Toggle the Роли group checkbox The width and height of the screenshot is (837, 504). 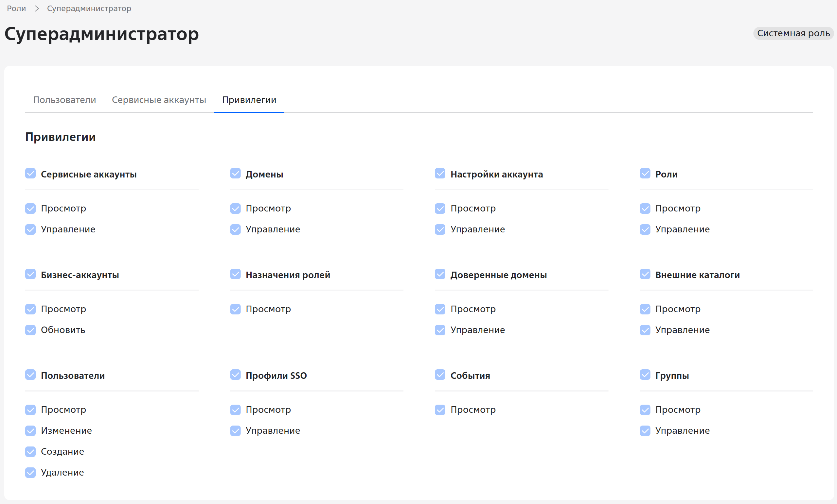click(x=645, y=174)
